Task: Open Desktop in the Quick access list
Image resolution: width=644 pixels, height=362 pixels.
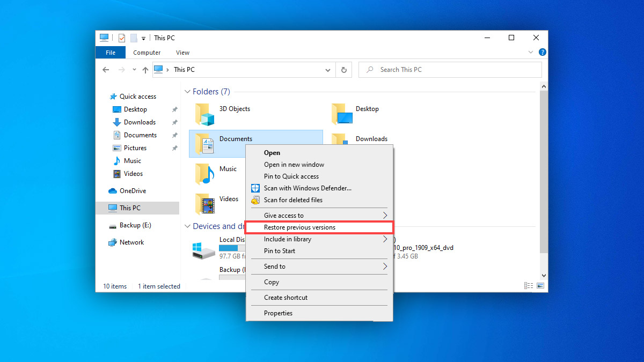Action: point(135,109)
